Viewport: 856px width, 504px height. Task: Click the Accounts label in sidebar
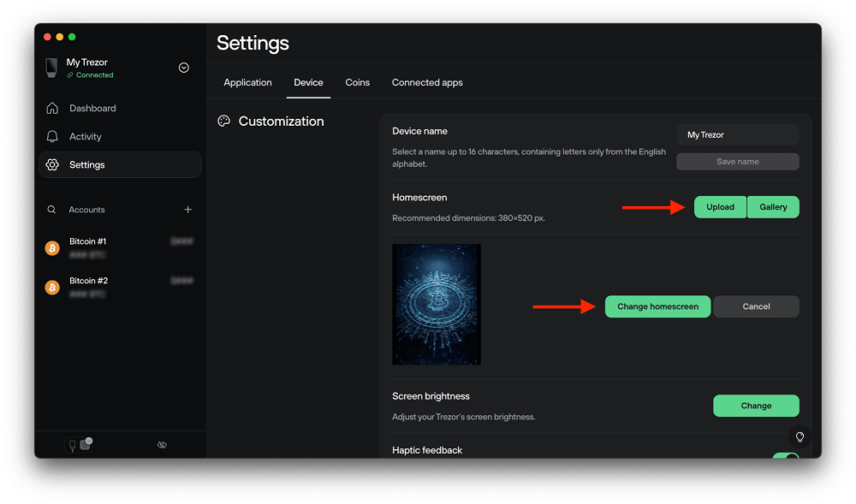pyautogui.click(x=86, y=210)
